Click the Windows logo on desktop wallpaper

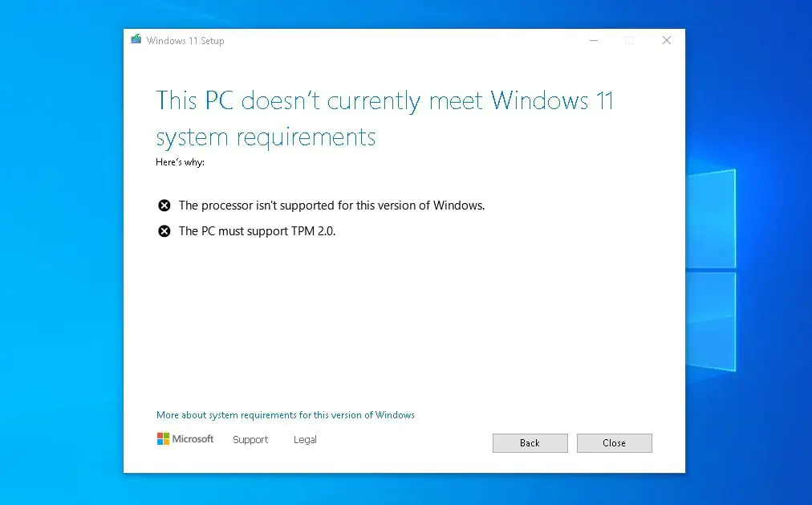pyautogui.click(x=711, y=270)
